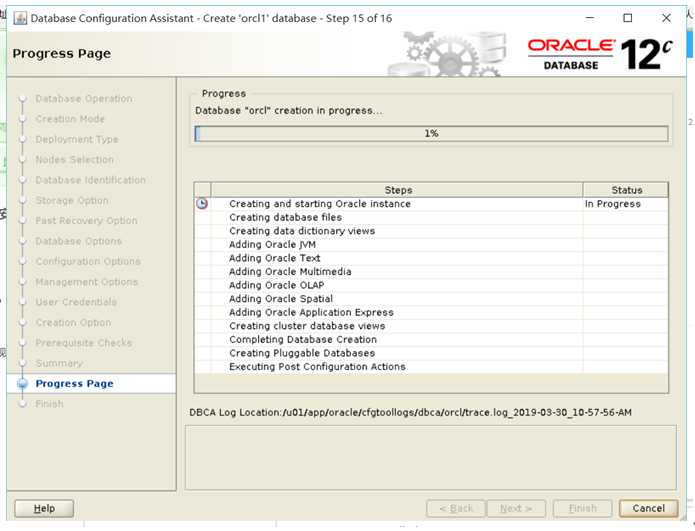Click the row Adding Oracle OLAP
The image size is (695, 531).
(x=431, y=285)
